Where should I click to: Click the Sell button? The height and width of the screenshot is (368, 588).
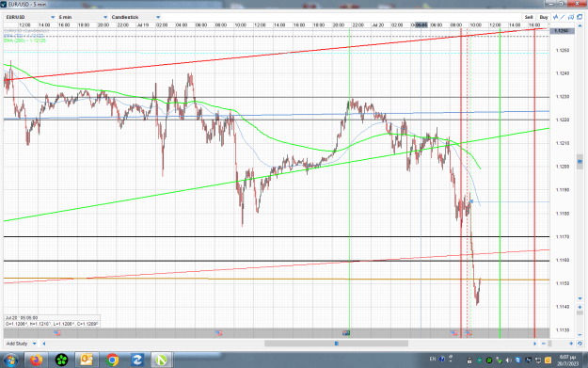tap(529, 17)
